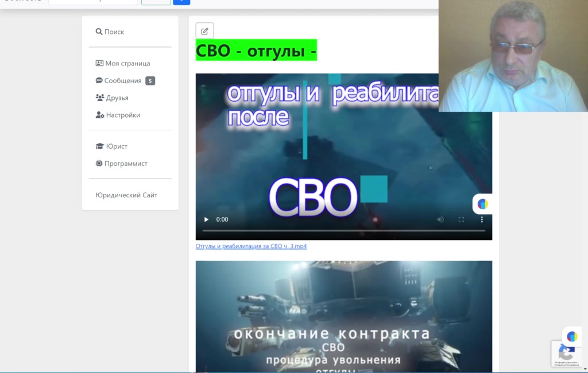Click the colorful round icon above reCAPTCHA badge
This screenshot has width=588, height=373.
572,336
